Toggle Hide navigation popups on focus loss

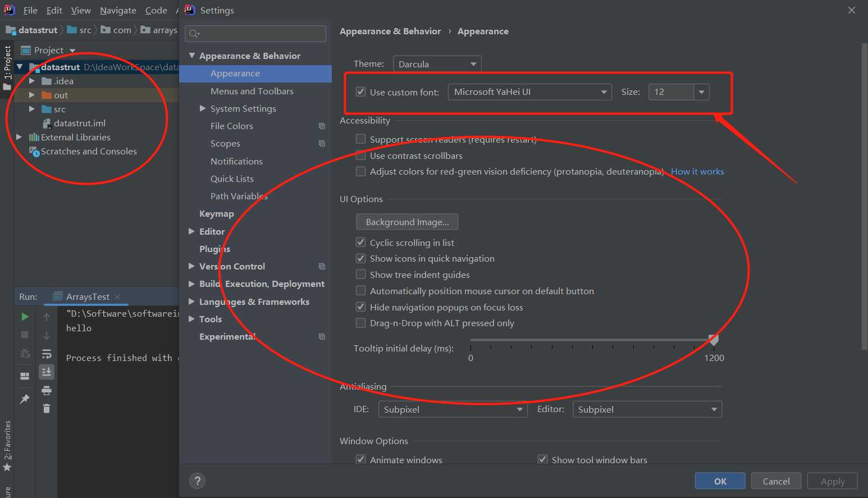point(361,307)
